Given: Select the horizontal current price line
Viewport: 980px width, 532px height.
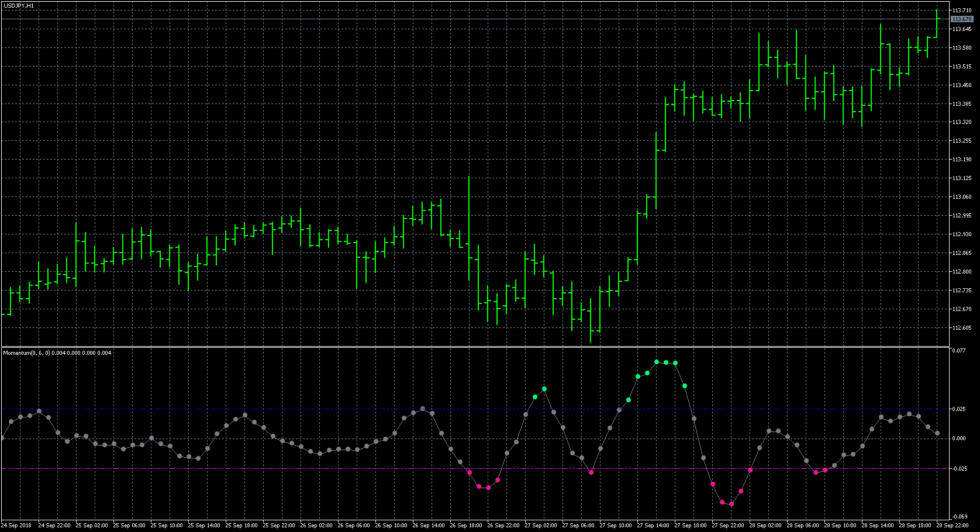Looking at the screenshot, I should pyautogui.click(x=468, y=19).
